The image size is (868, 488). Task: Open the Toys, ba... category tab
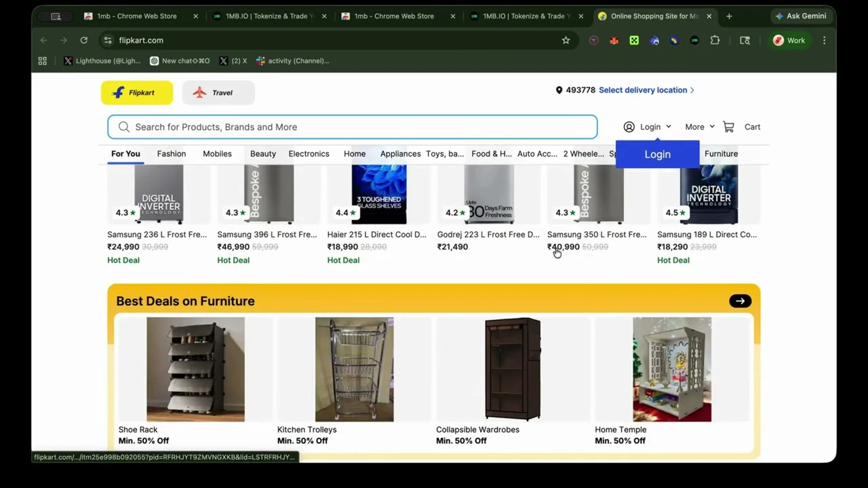[445, 154]
